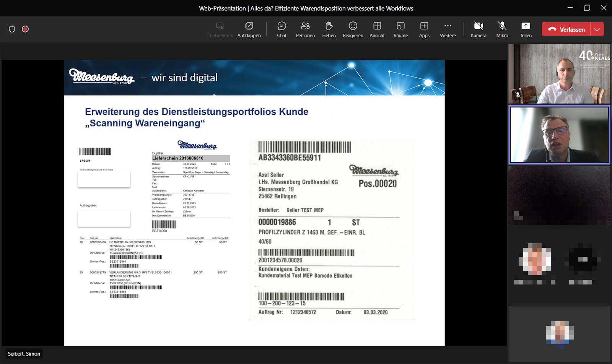Unmute the Mikro microphone

coord(502,29)
